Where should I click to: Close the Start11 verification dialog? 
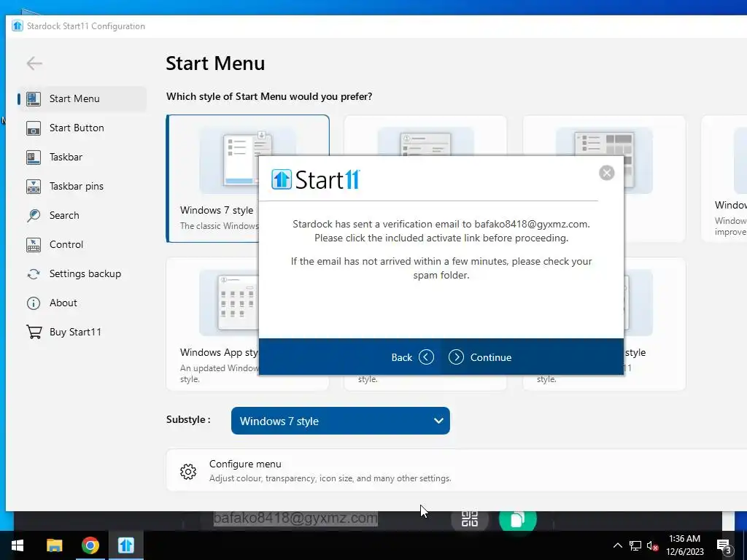click(606, 173)
